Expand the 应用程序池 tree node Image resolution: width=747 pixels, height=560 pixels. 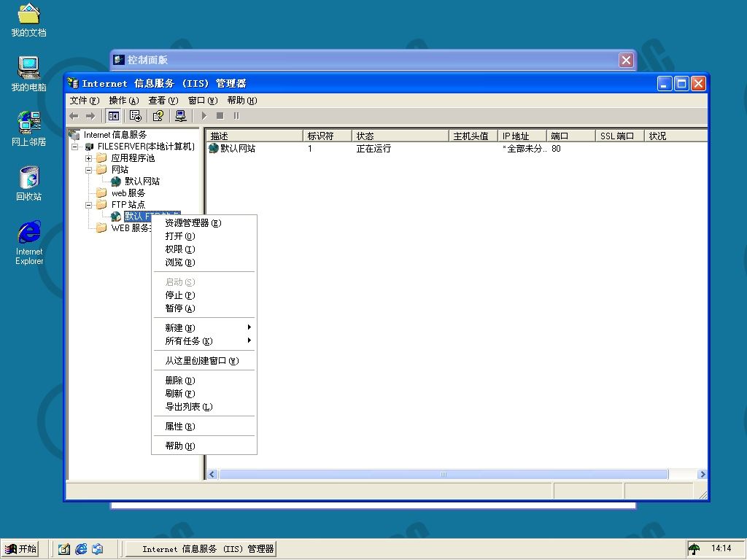[88, 158]
